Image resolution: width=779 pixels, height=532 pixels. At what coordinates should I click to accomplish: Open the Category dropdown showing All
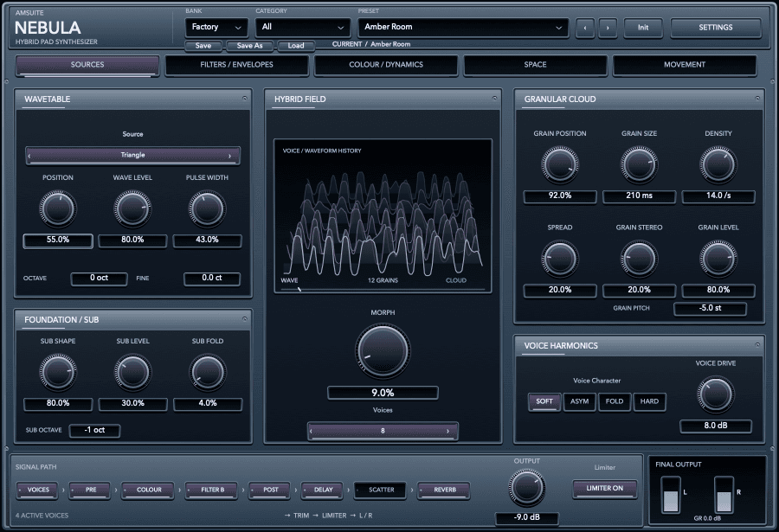coord(303,28)
